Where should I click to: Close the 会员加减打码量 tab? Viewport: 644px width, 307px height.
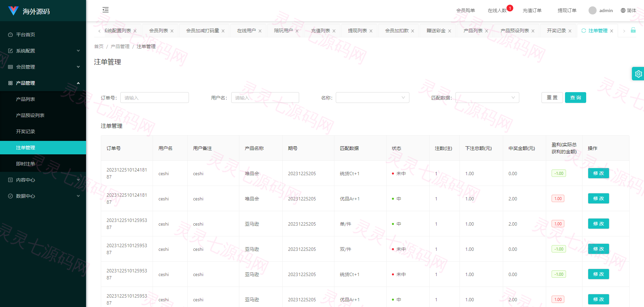tap(223, 31)
